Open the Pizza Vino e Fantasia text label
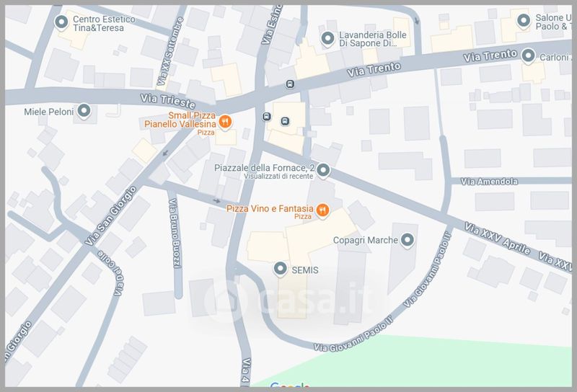Image resolution: width=577 pixels, height=392 pixels. (x=270, y=209)
